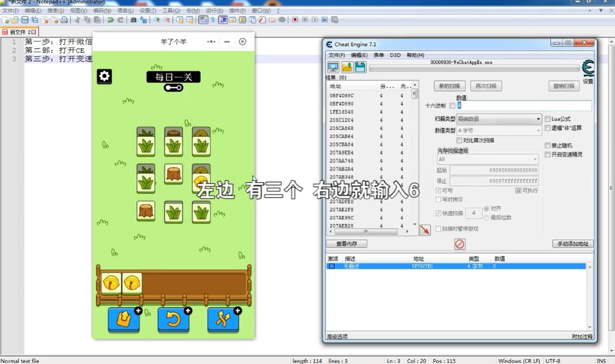
Task: Click the red clear address list icon
Action: (x=459, y=244)
